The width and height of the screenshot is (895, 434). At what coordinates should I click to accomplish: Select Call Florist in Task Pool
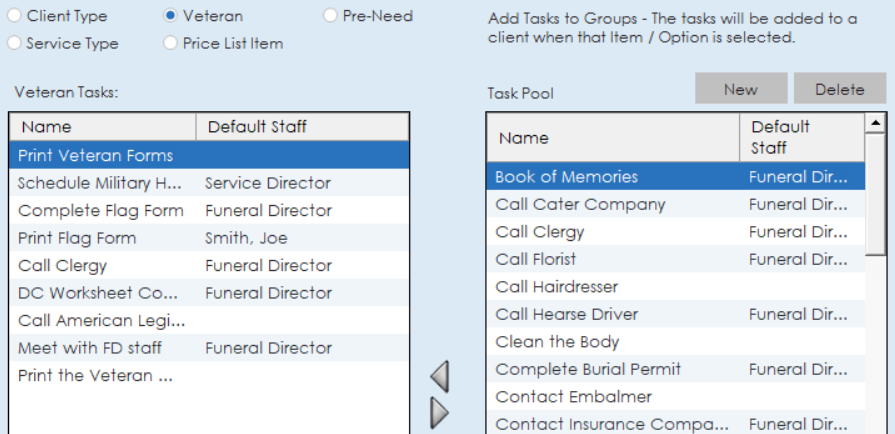[x=676, y=259]
